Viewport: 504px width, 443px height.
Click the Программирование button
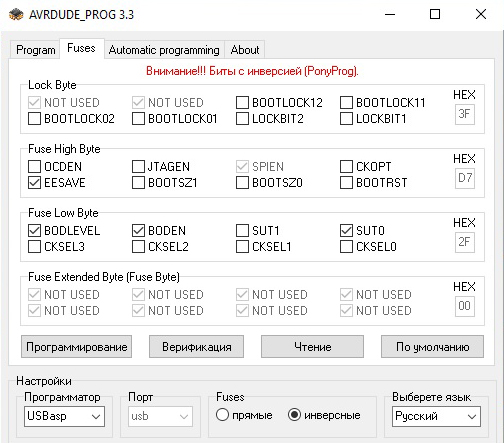[76, 347]
